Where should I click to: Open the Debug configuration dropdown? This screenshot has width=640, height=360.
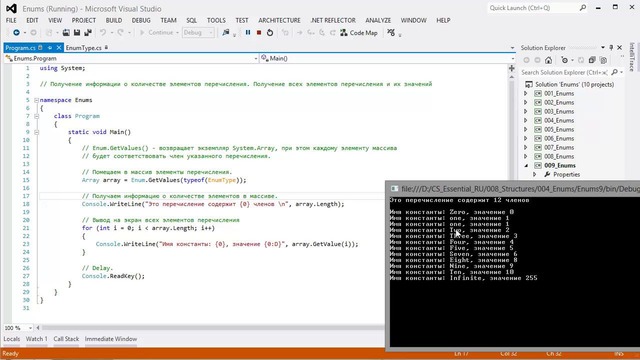[x=198, y=33]
